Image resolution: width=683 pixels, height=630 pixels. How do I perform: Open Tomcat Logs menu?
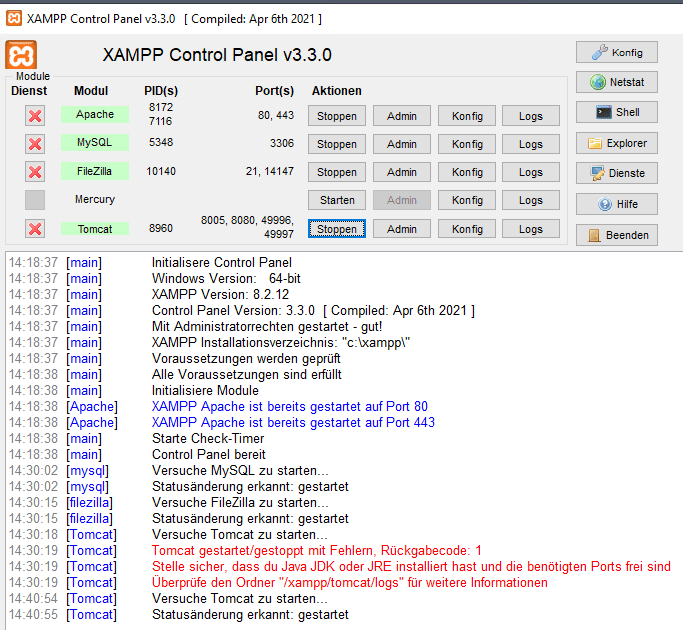coord(531,229)
